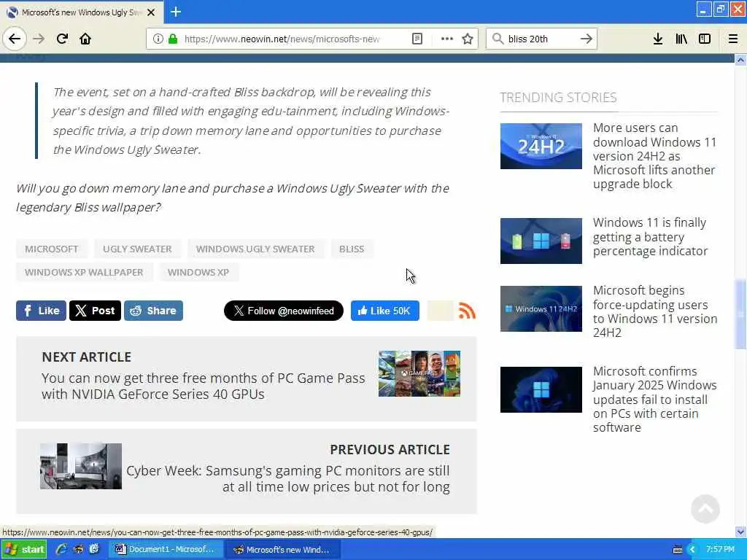Open January 2025 updates story thumbnail

[x=541, y=389]
